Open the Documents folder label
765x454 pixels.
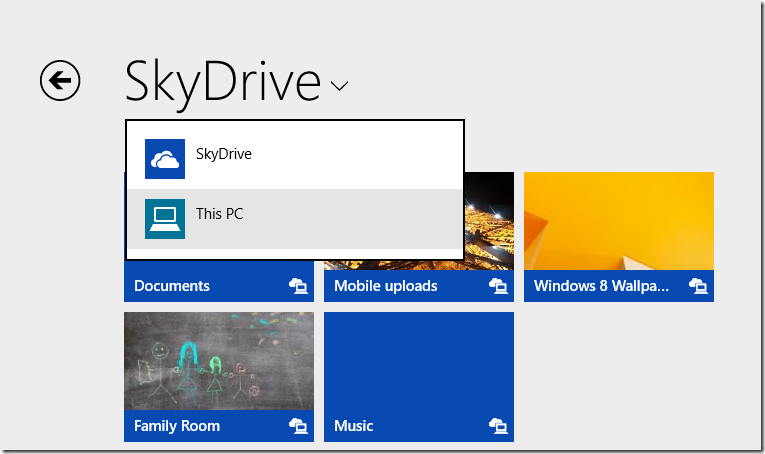[172, 286]
